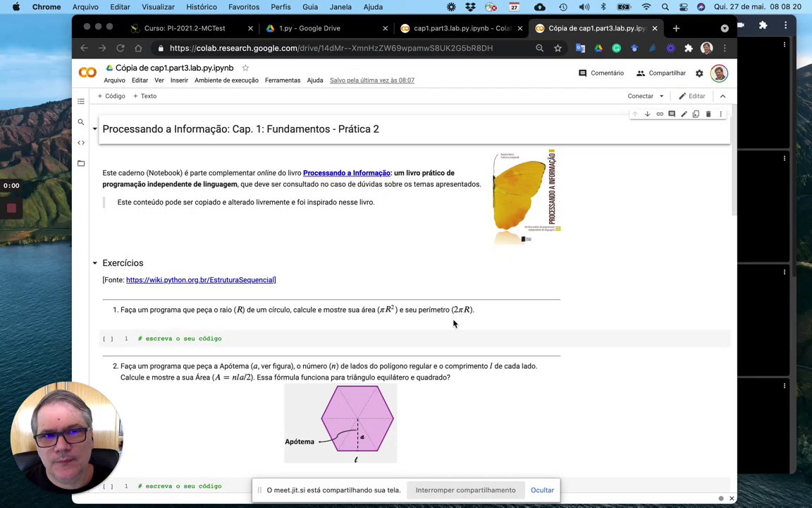Delete cell with trash icon

click(x=708, y=114)
